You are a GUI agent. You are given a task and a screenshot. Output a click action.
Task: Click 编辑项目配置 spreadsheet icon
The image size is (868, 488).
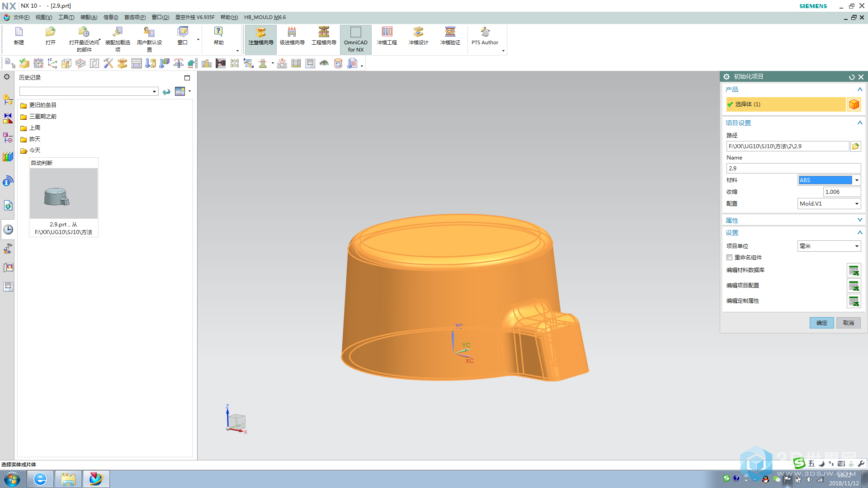(x=854, y=286)
